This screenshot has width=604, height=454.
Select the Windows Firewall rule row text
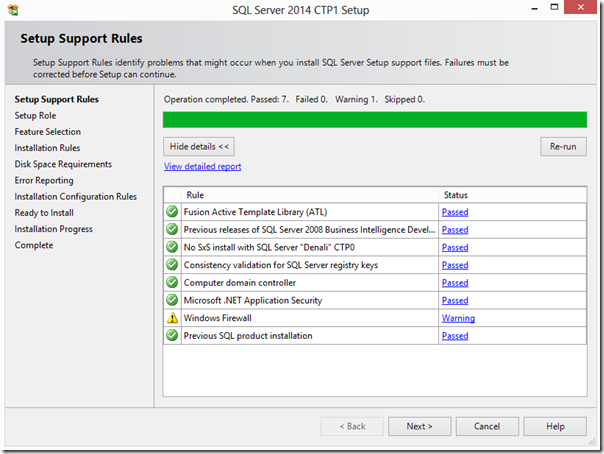tap(218, 318)
